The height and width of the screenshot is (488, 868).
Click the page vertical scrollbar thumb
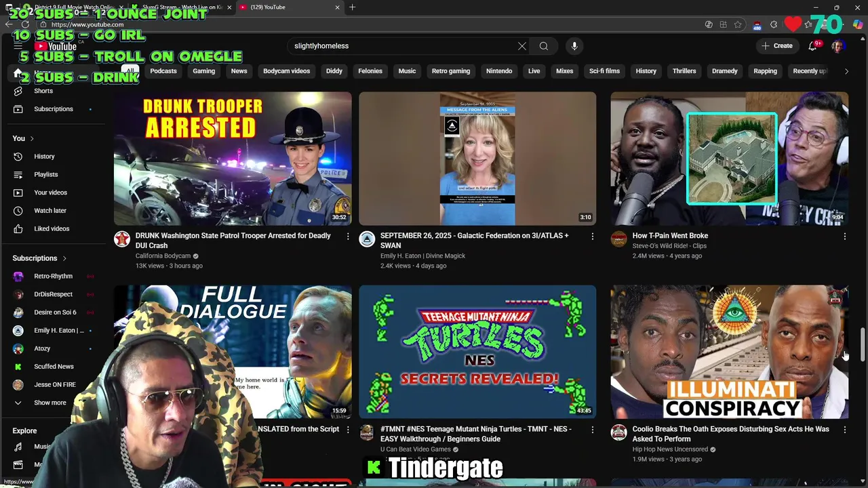click(863, 345)
